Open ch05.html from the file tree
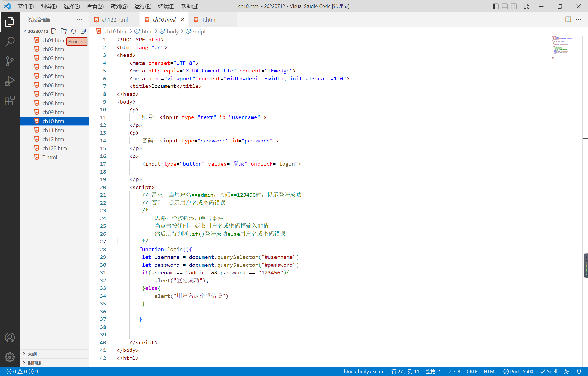The height and width of the screenshot is (376, 588). click(x=54, y=76)
